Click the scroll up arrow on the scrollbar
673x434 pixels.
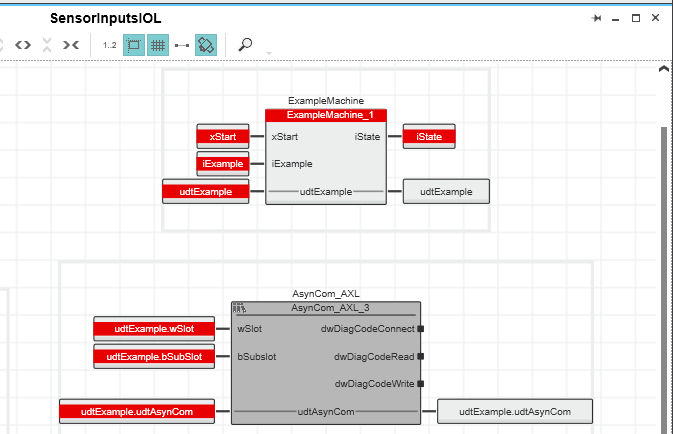(x=662, y=69)
